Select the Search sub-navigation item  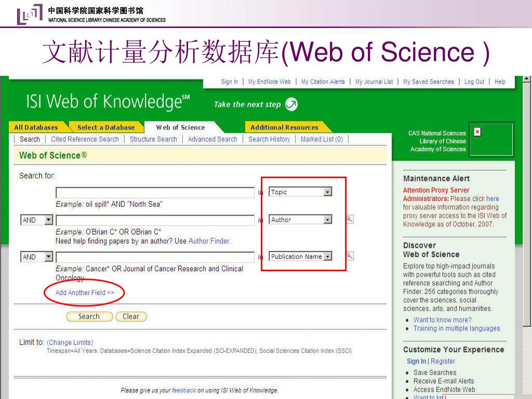pos(30,139)
